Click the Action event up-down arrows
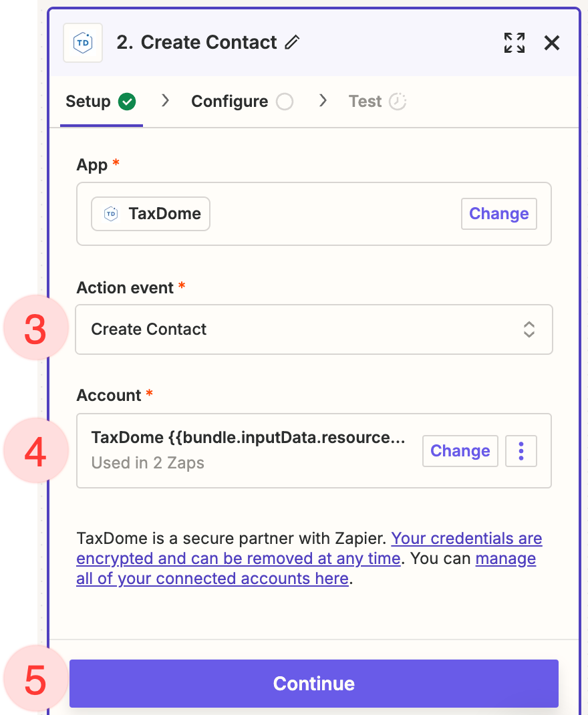This screenshot has height=715, width=588. (x=529, y=329)
